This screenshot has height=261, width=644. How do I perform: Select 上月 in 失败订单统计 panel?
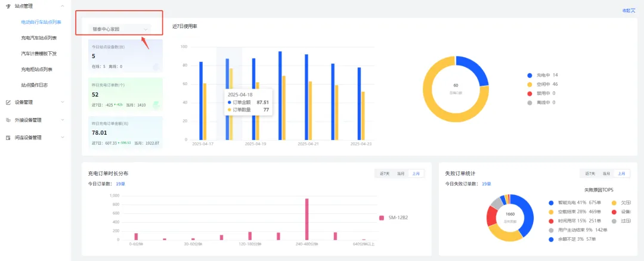tap(622, 173)
